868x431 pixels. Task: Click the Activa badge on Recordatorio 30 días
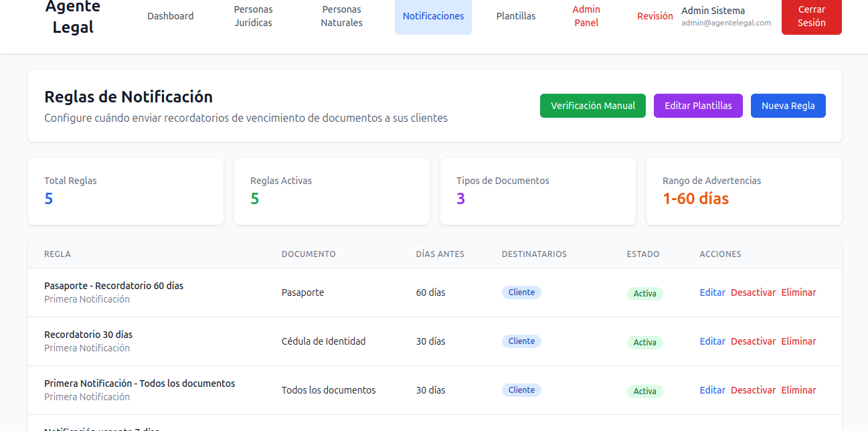click(x=644, y=342)
